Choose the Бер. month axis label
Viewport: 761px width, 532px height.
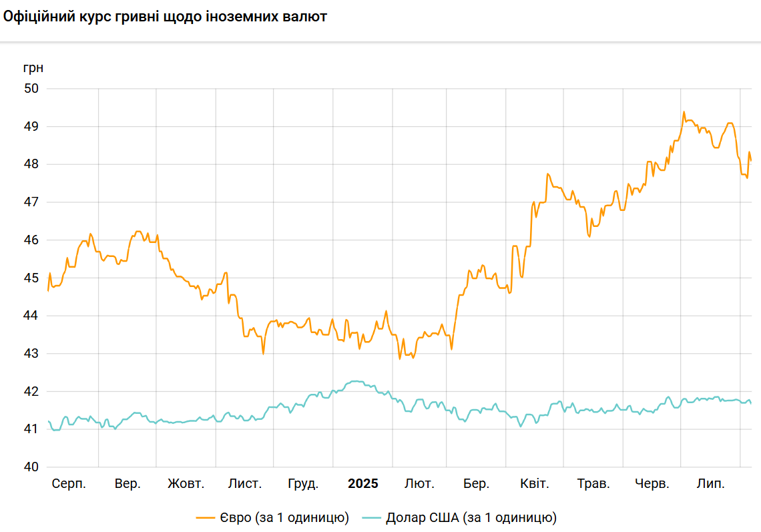(477, 484)
